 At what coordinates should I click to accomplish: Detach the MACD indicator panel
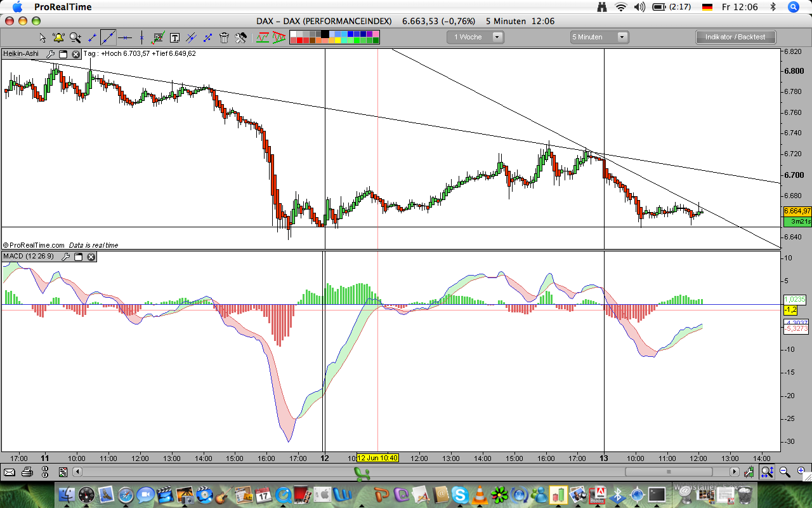[x=79, y=257]
